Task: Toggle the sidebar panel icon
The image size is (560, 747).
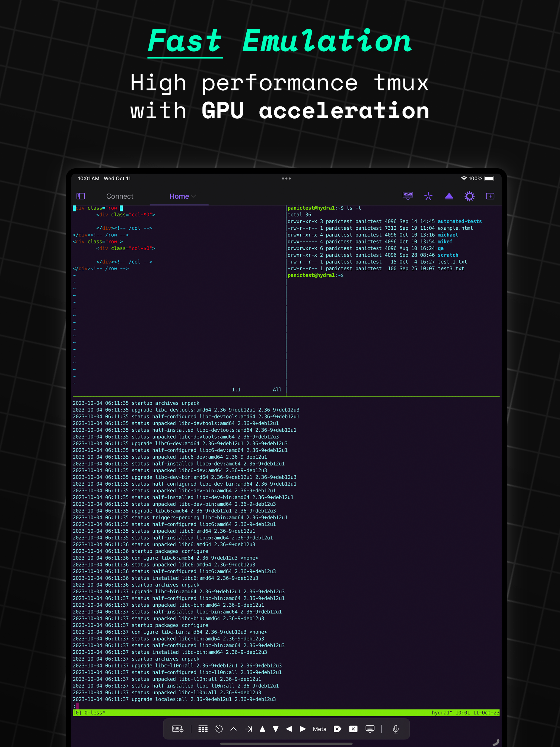Action: point(80,196)
